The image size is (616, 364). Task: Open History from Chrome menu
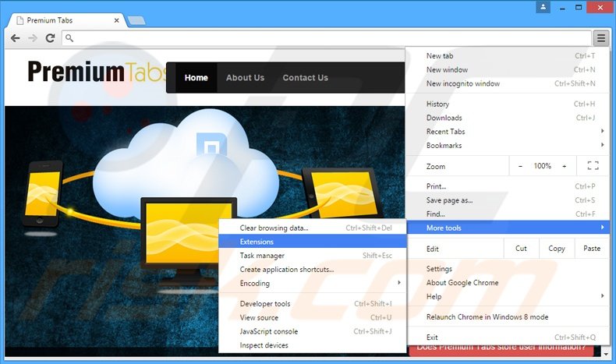508,104
